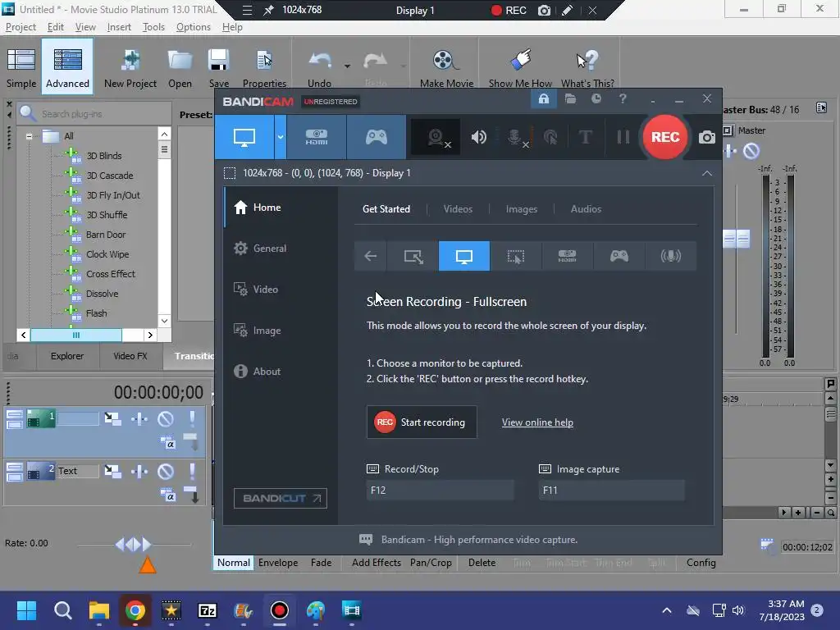Viewport: 840px width, 630px height.
Task: Click the big red REC button
Action: pyautogui.click(x=664, y=137)
